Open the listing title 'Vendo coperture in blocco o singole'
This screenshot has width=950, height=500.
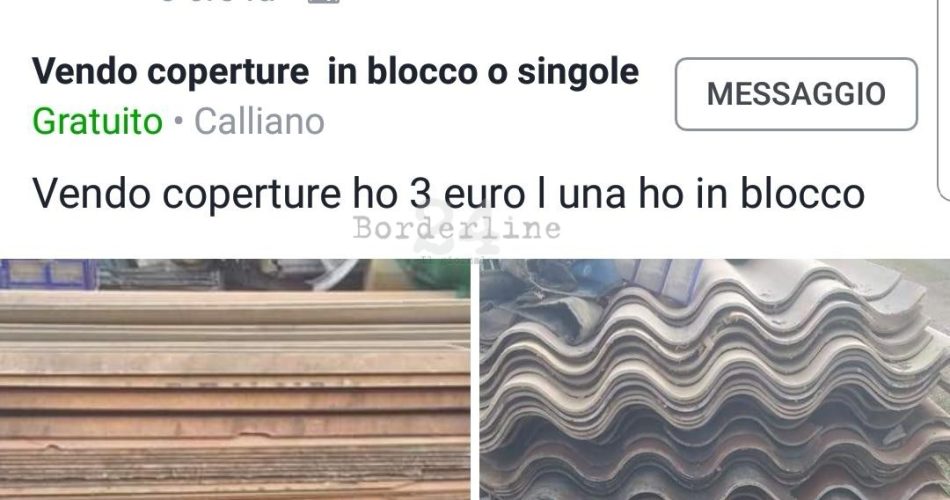click(336, 72)
